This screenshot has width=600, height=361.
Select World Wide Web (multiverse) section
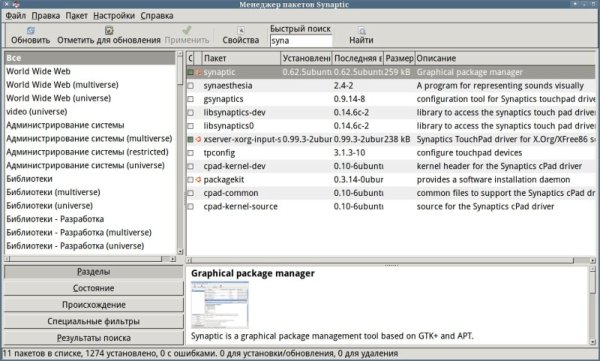pos(90,85)
